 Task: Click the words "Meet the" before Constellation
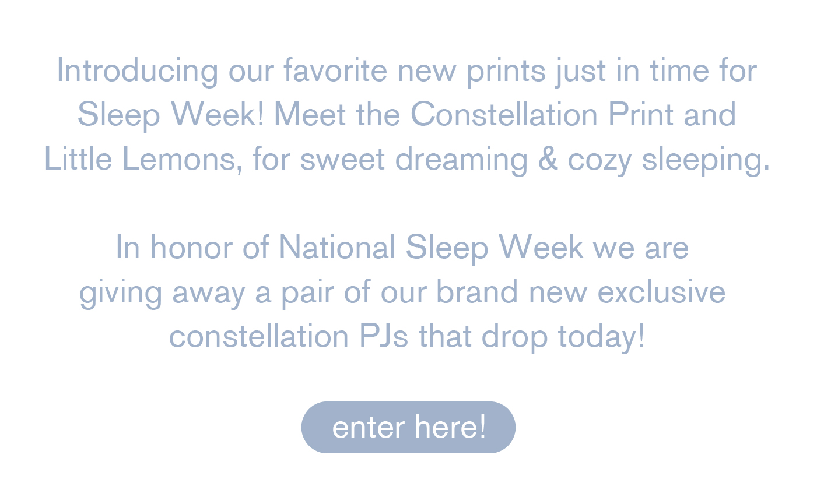337,114
